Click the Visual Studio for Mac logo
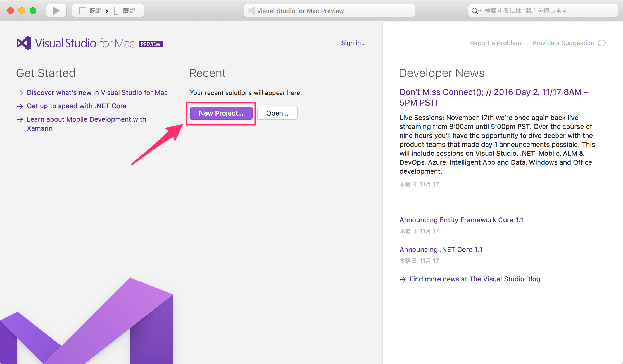The image size is (623, 364). pos(23,43)
